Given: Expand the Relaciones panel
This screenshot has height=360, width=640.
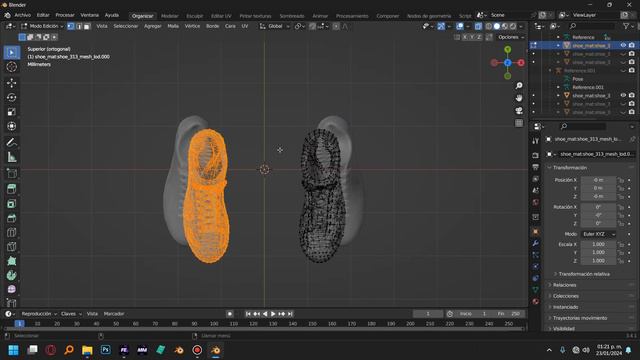Looking at the screenshot, I should (564, 285).
